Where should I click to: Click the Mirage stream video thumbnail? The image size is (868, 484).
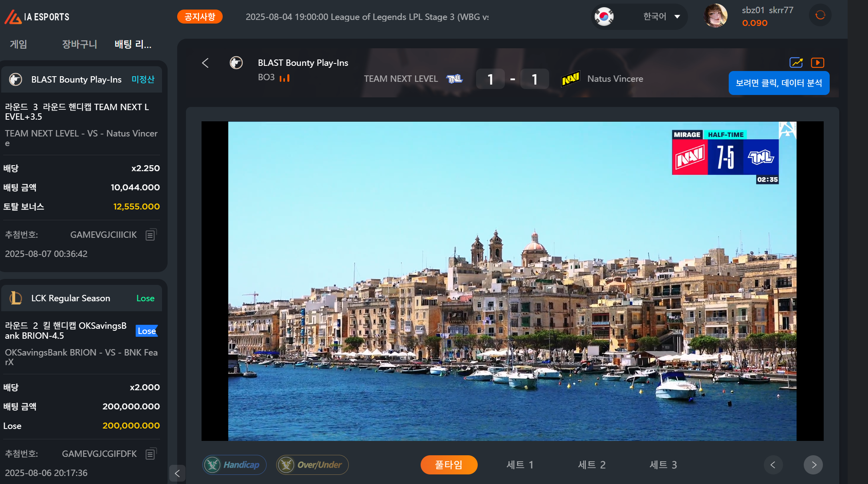512,281
